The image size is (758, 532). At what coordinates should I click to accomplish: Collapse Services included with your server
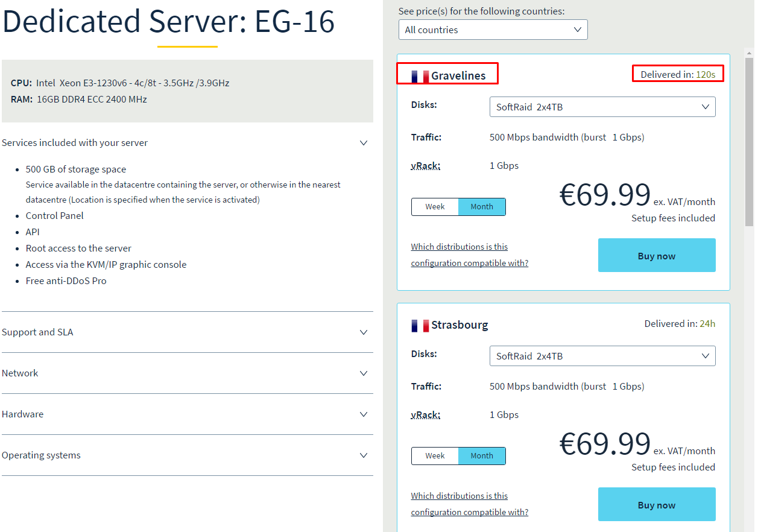(187, 143)
